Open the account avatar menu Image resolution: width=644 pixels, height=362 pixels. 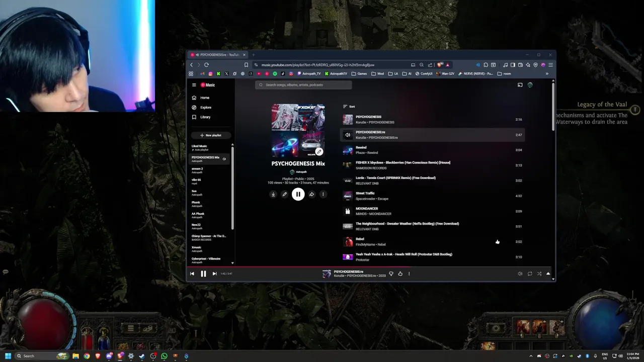tap(530, 85)
